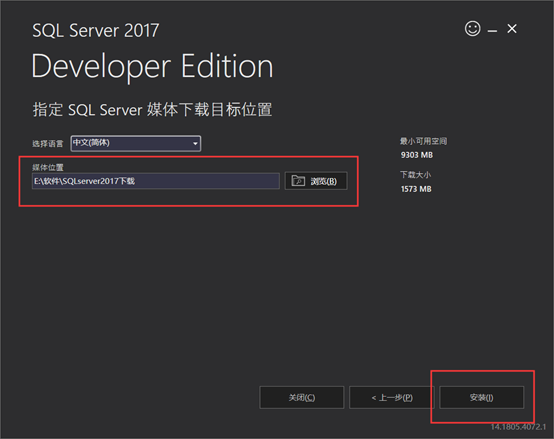Go back with the 上一步(P) button

(x=391, y=397)
